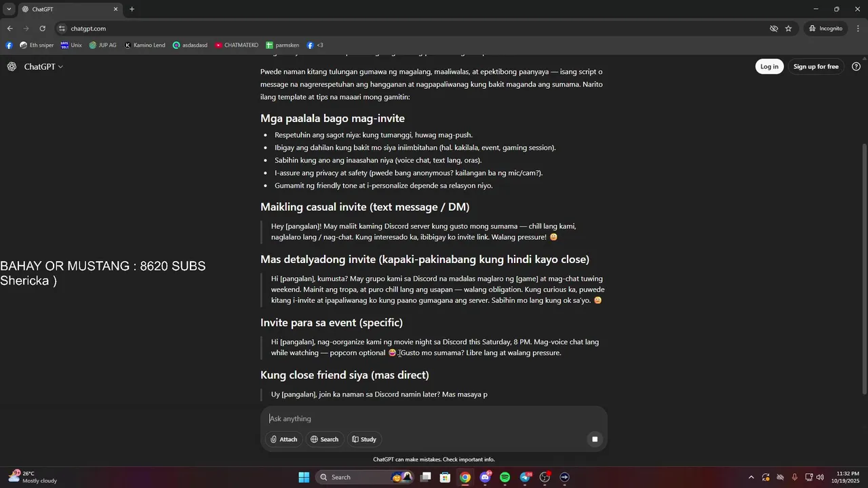
Task: Click the page vertical scrollbar
Action: (864, 268)
